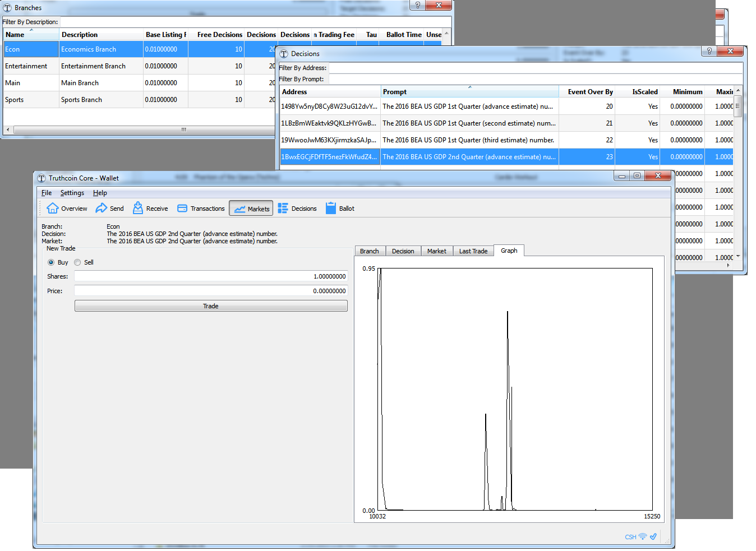Image resolution: width=756 pixels, height=551 pixels.
Task: Click the CSH unit label in status bar
Action: (631, 537)
